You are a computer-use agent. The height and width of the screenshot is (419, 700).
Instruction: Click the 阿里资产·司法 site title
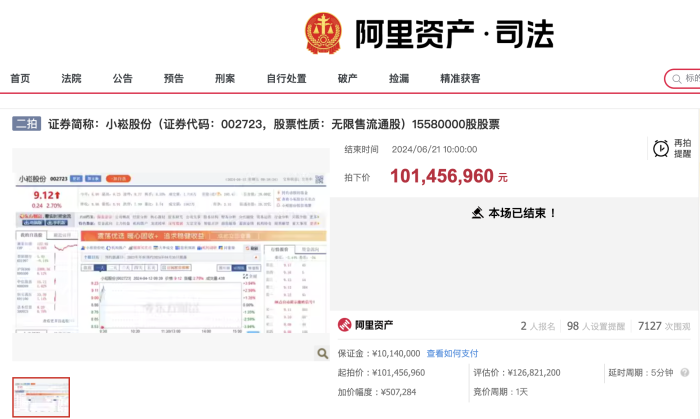coord(454,34)
